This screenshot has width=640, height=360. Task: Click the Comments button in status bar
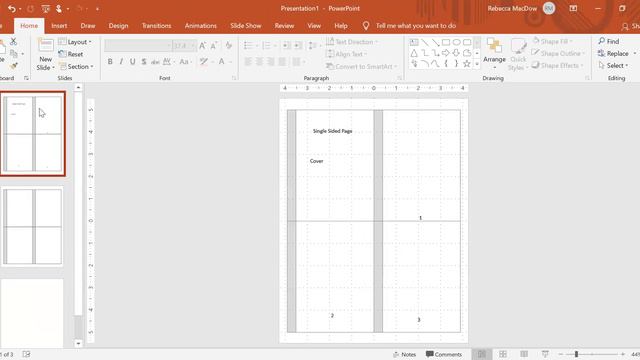[444, 354]
